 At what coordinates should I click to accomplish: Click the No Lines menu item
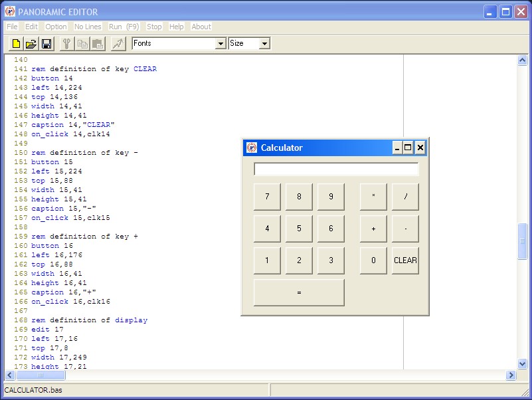pyautogui.click(x=88, y=27)
